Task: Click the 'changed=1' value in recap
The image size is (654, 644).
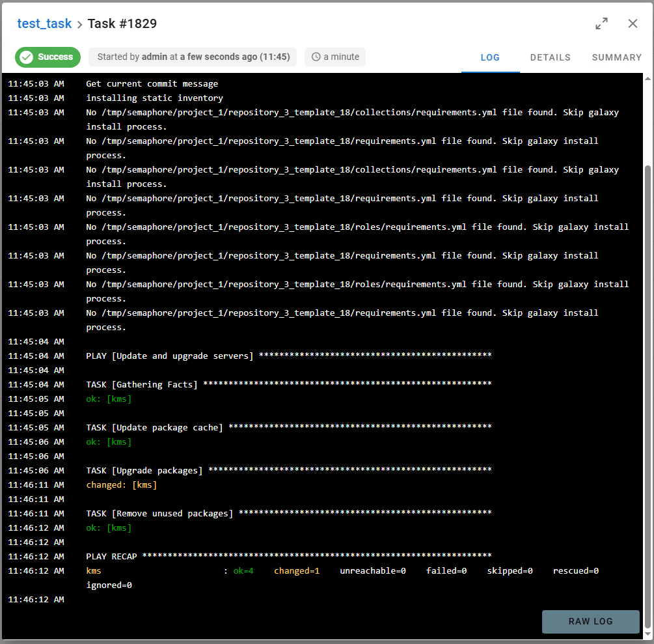Action: click(297, 571)
